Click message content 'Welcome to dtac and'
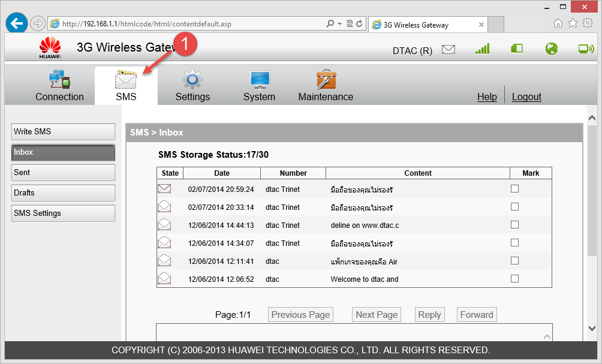This screenshot has height=364, width=602. pyautogui.click(x=365, y=279)
